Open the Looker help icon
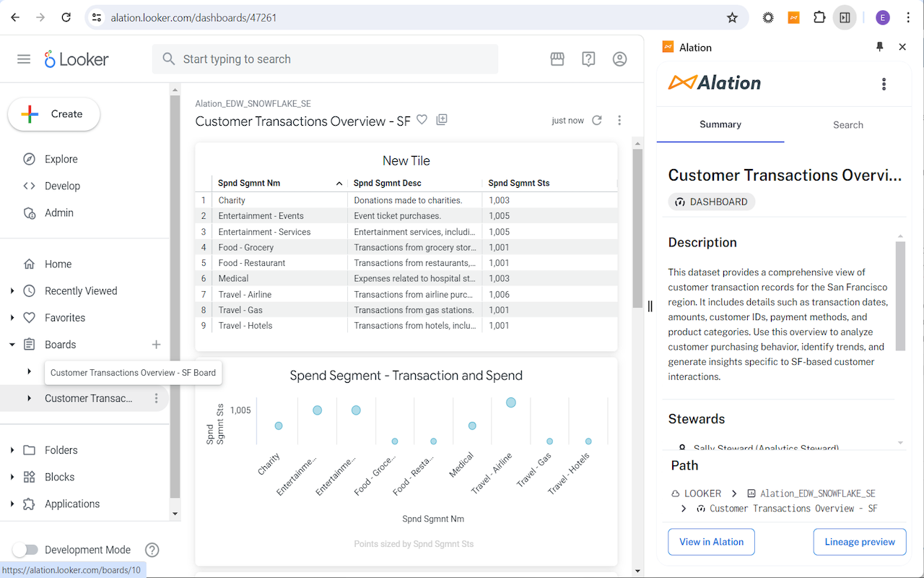924x578 pixels. [588, 59]
